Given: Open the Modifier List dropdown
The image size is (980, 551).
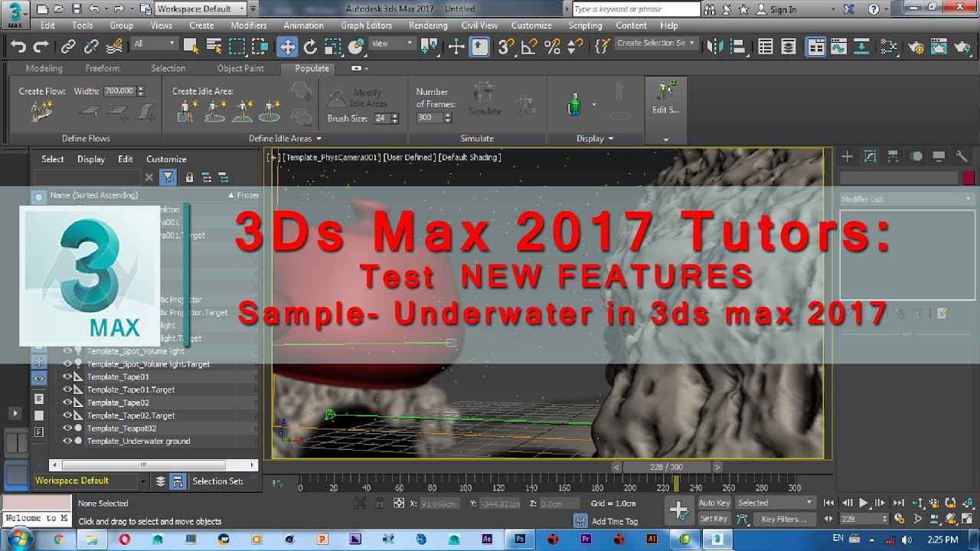Looking at the screenshot, I should pos(906,199).
